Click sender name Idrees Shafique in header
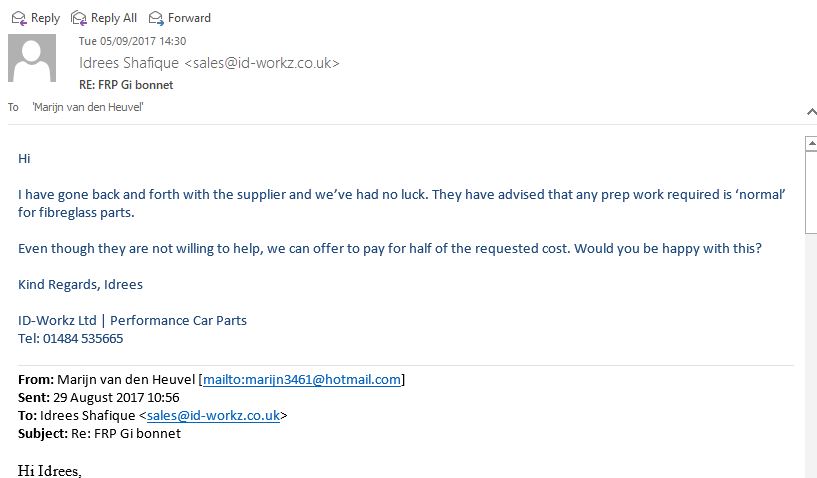Screen dimensions: 817x478 (129, 63)
